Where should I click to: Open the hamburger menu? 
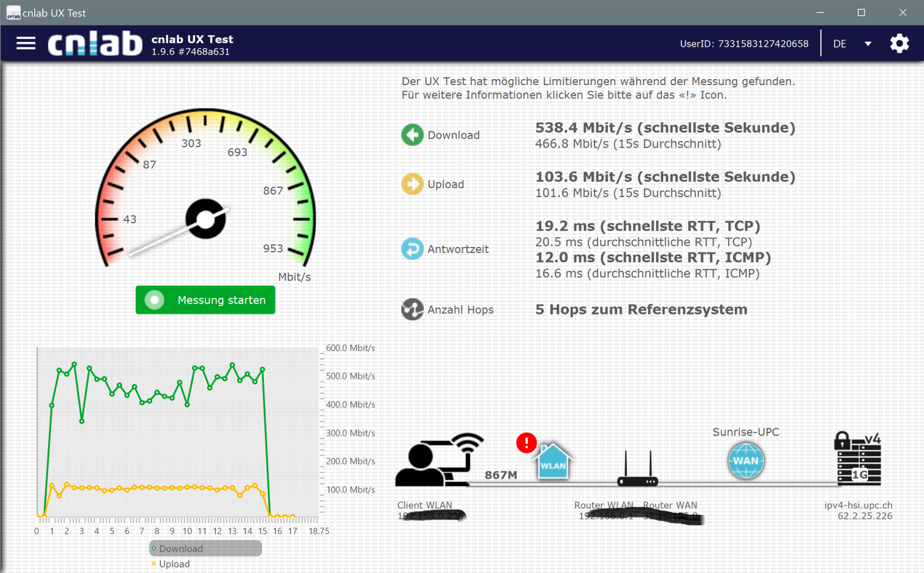[26, 43]
